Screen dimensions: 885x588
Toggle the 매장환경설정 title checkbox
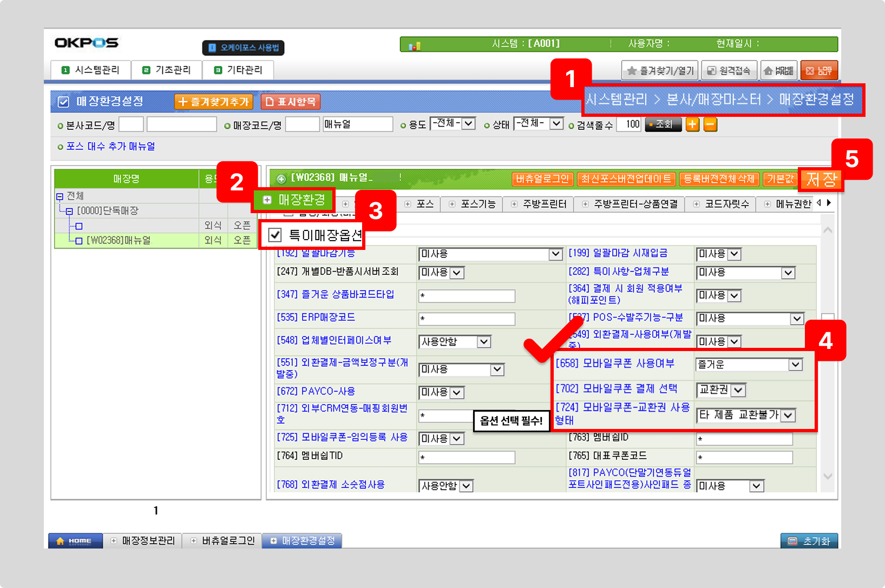click(x=63, y=102)
